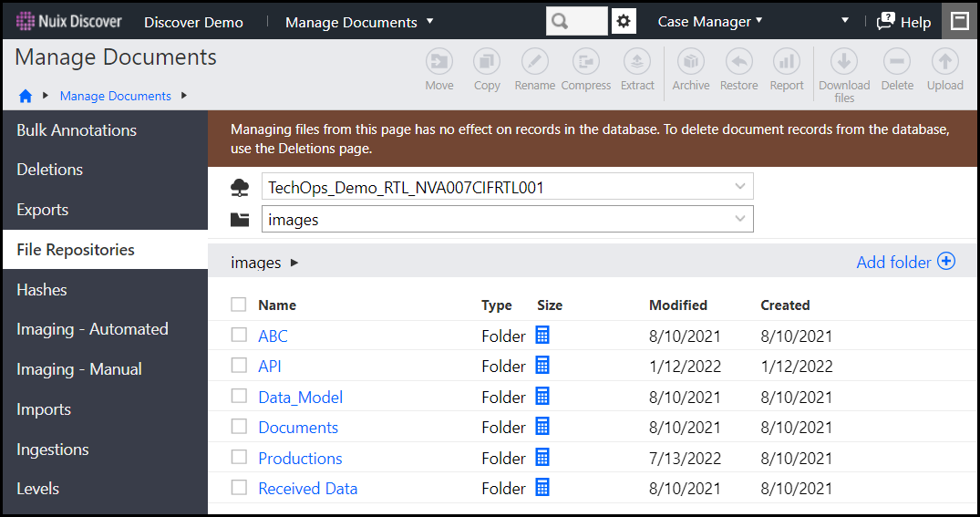This screenshot has width=980, height=517.
Task: Click the Restore toolbar icon
Action: (738, 62)
